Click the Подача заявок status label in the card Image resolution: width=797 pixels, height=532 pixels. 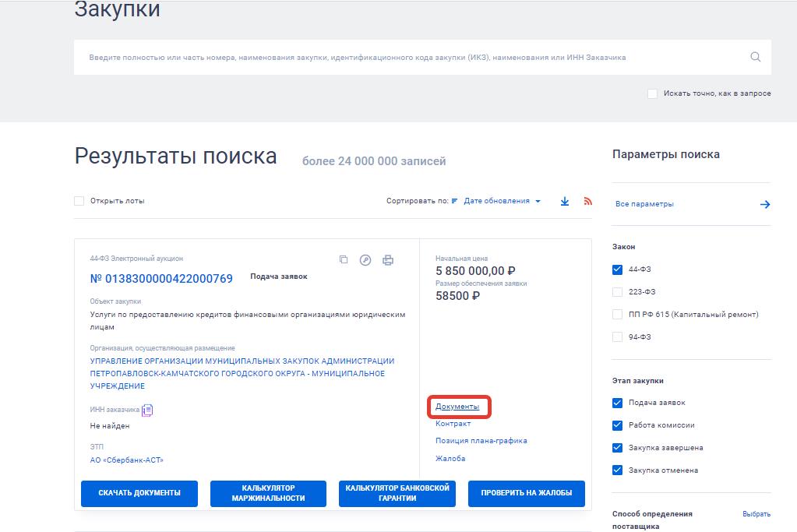(x=279, y=277)
